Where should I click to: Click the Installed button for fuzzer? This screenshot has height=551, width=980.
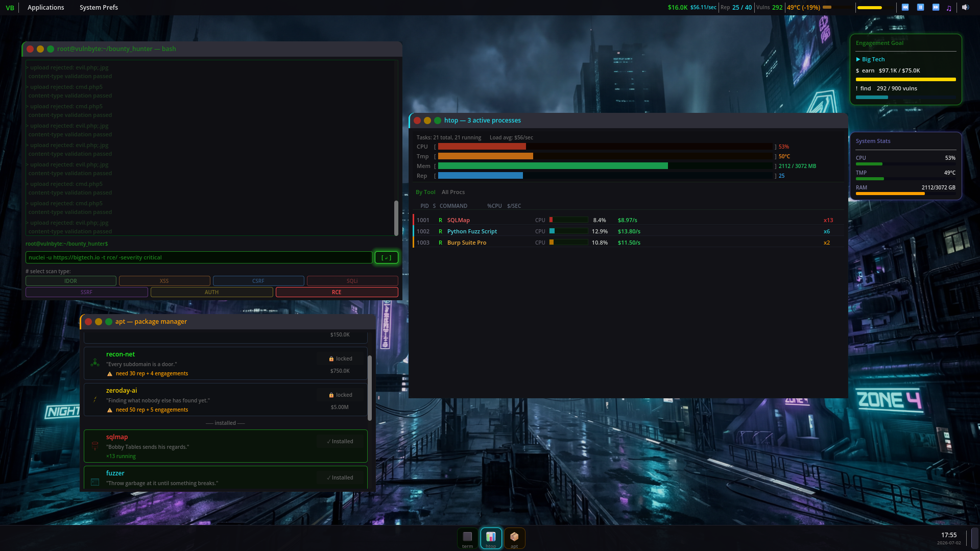pos(340,477)
